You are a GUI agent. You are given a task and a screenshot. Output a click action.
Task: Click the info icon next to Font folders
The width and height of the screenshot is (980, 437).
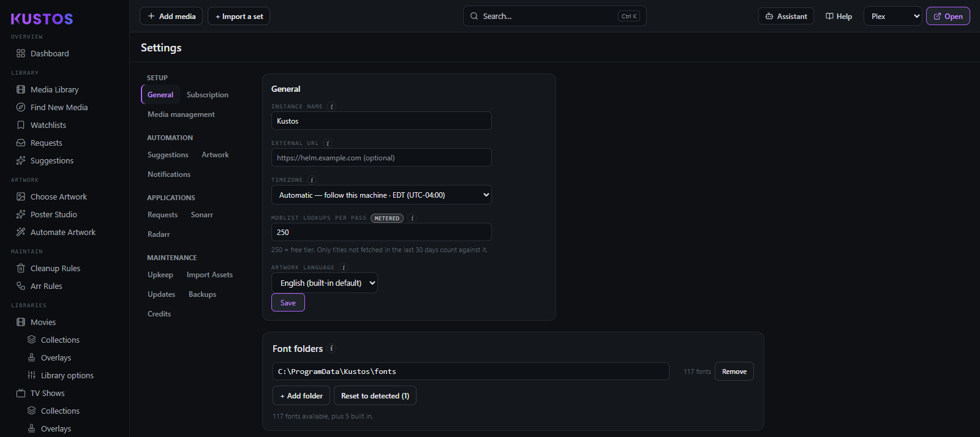point(331,348)
